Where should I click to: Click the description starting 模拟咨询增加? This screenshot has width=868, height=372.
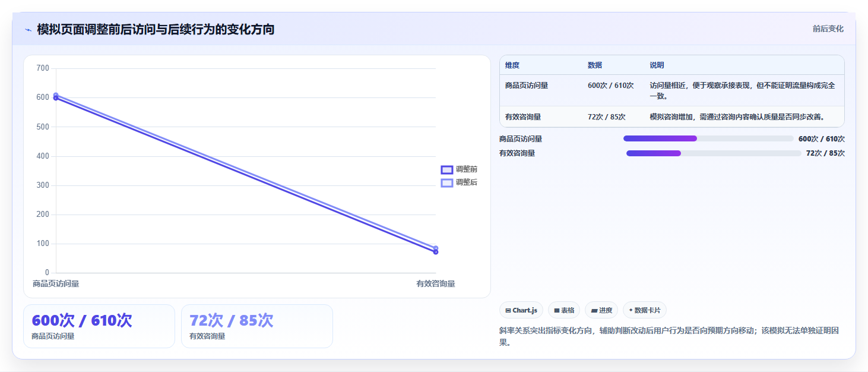pyautogui.click(x=737, y=117)
